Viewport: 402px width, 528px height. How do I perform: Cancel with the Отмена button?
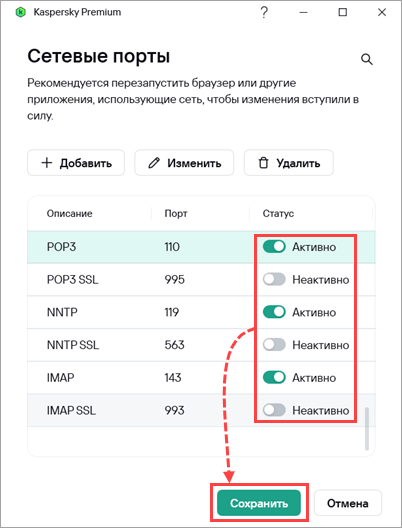(x=348, y=503)
